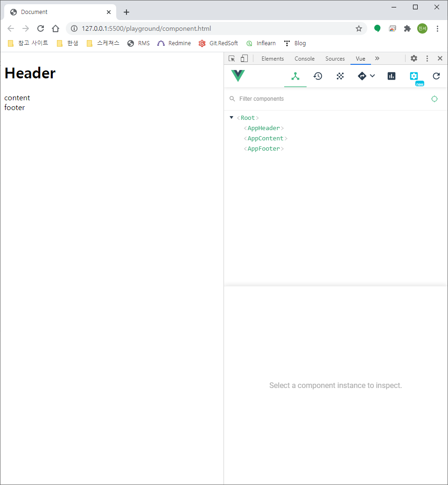
Task: Open the Vue devtools settings (new) icon
Action: tap(414, 76)
